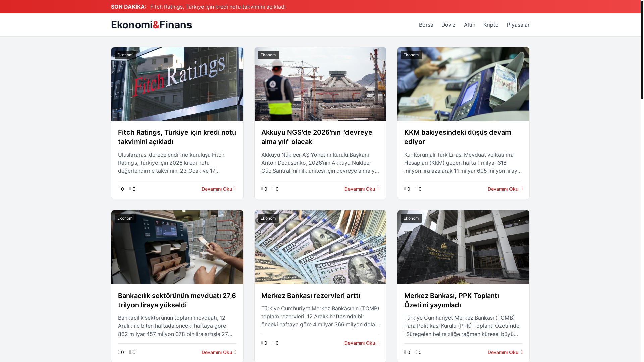Image resolution: width=644 pixels, height=362 pixels.
Task: Select Ekonomi tag on Fitch Ratings card
Action: coord(125,55)
